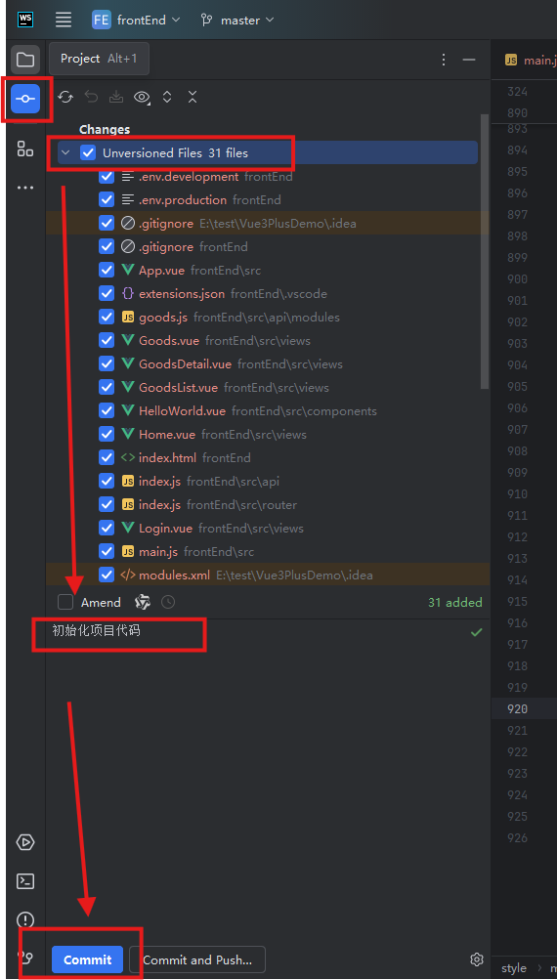
Task: Click the Collapse All icon
Action: [x=193, y=97]
